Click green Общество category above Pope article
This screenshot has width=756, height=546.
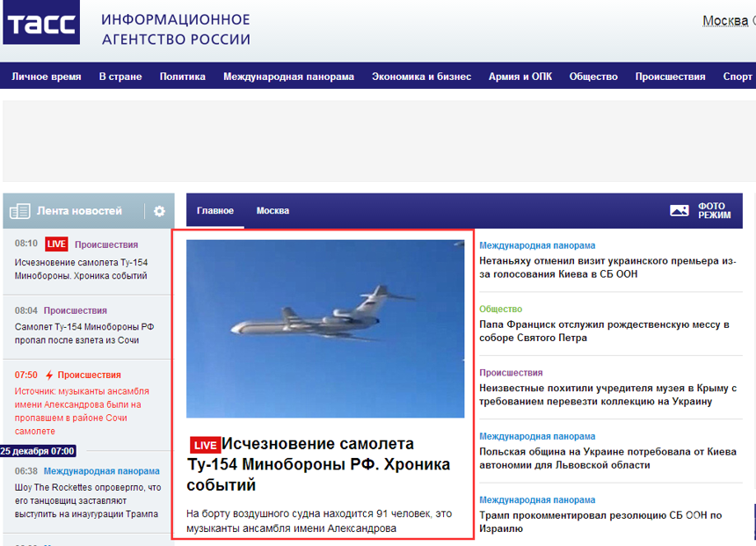(500, 309)
